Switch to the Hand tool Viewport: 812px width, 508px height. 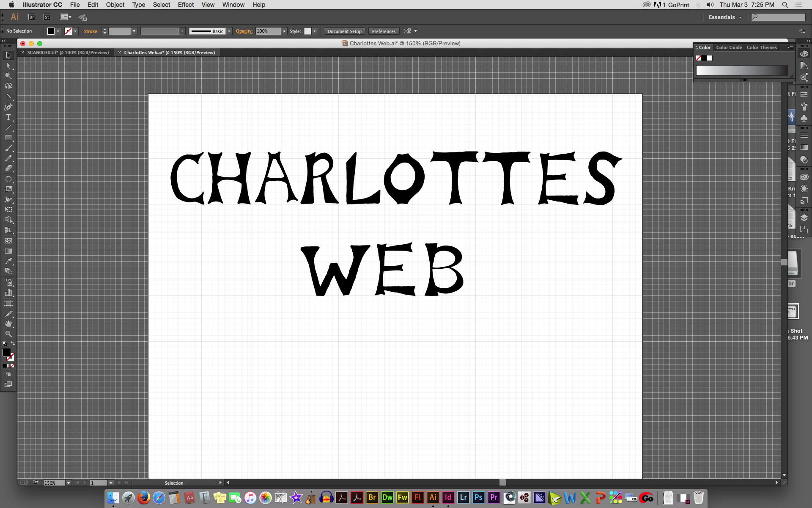(x=8, y=324)
